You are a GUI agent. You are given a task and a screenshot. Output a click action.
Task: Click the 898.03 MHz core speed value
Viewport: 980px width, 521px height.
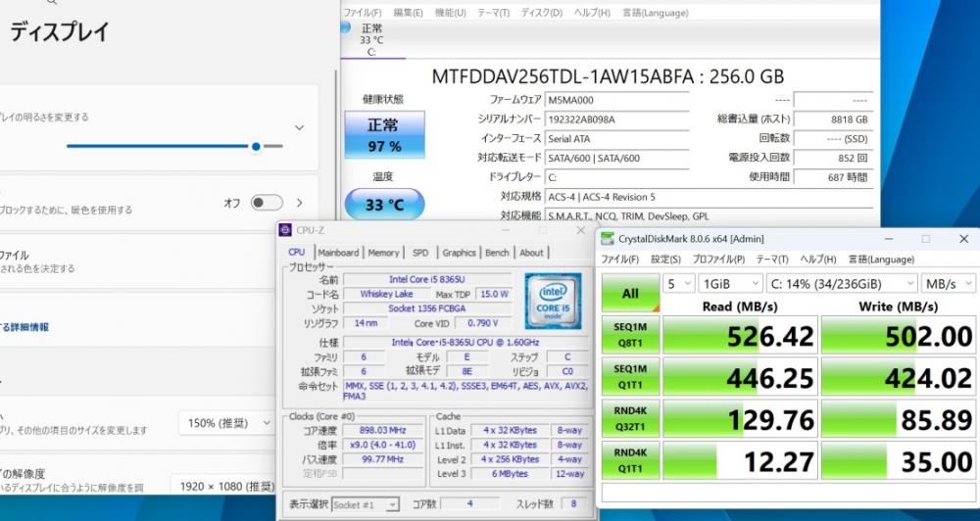(382, 431)
